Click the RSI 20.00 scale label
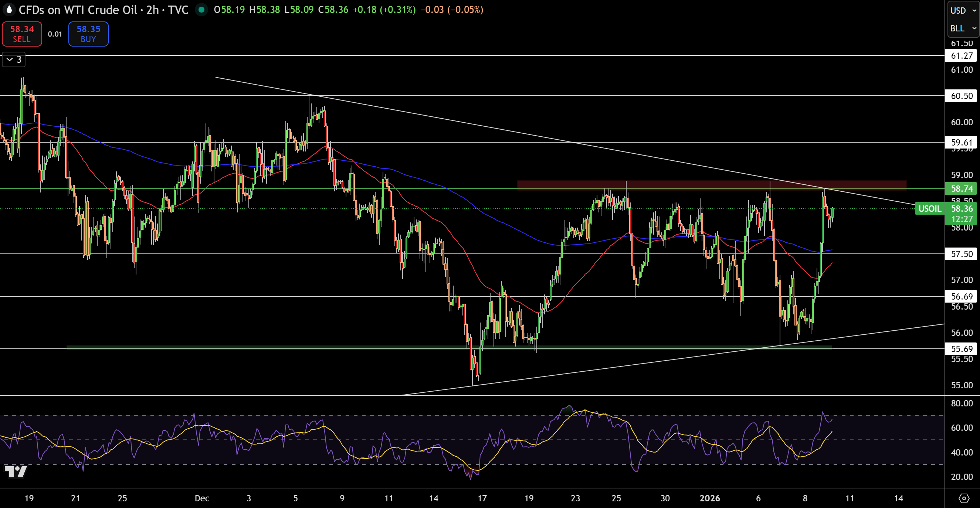The height and width of the screenshot is (508, 980). pyautogui.click(x=962, y=477)
